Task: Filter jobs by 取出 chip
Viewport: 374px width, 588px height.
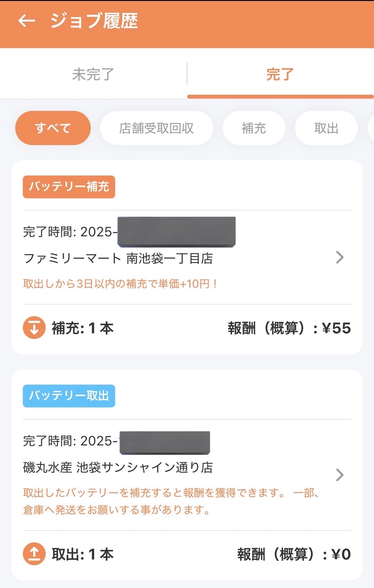Action: [x=326, y=128]
